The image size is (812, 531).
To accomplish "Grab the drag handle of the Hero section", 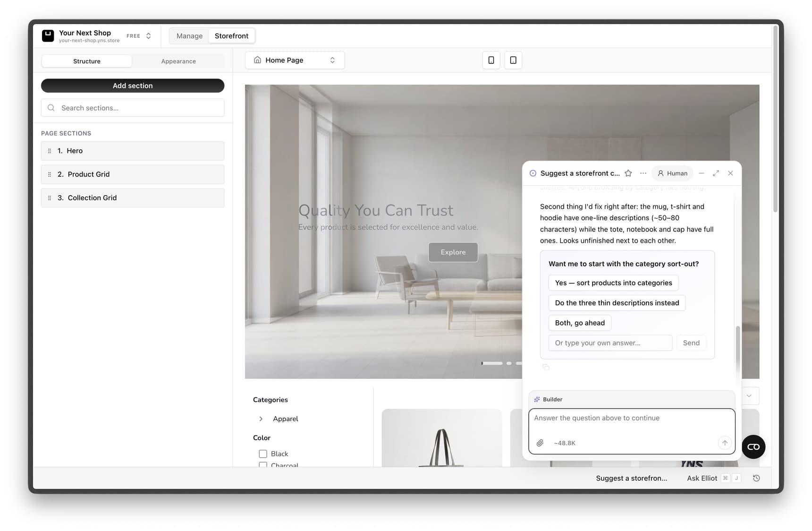I will pyautogui.click(x=50, y=151).
